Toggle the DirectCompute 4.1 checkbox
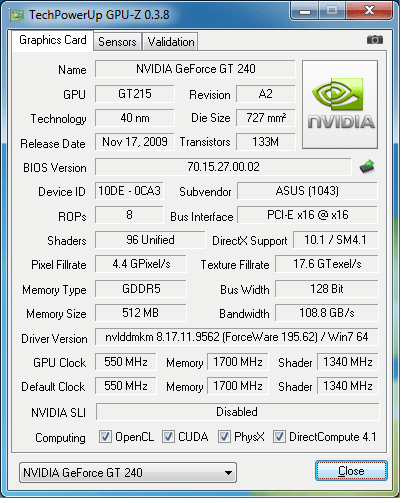This screenshot has height=503, width=401. click(x=279, y=437)
